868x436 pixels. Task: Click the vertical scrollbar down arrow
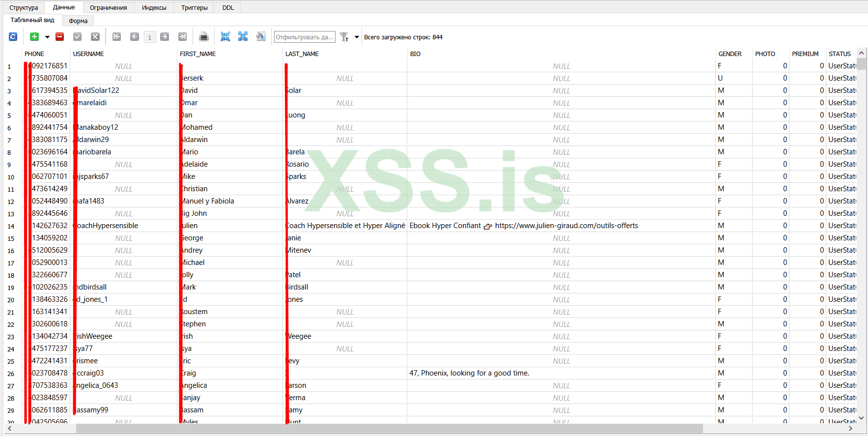861,418
